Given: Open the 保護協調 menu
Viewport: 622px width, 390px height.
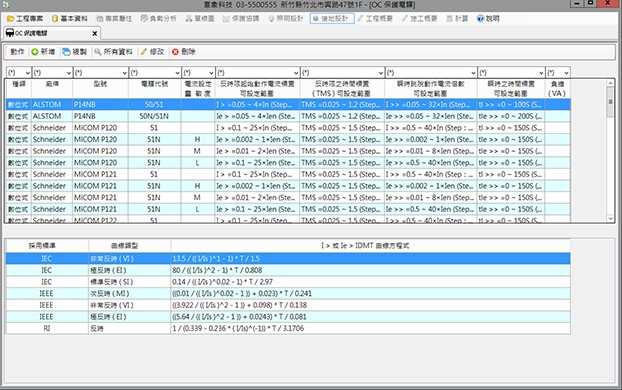Looking at the screenshot, I should (x=241, y=19).
